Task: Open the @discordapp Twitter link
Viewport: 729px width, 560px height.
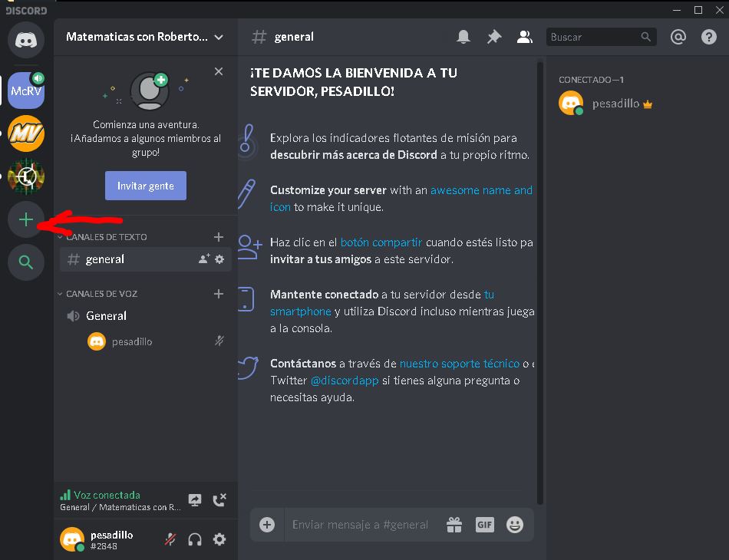Action: [345, 380]
